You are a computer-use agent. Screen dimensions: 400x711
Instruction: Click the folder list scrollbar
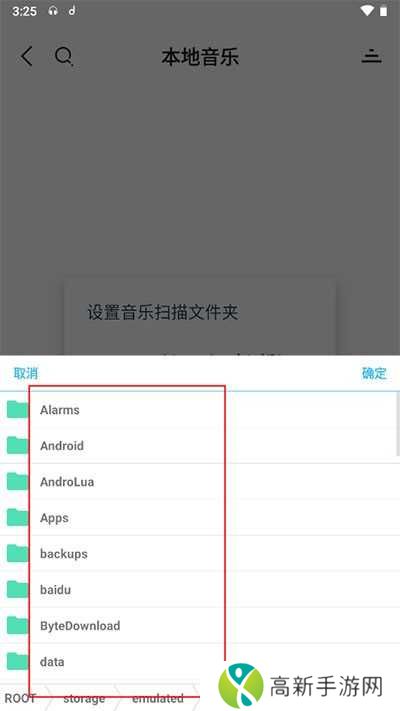[x=398, y=424]
